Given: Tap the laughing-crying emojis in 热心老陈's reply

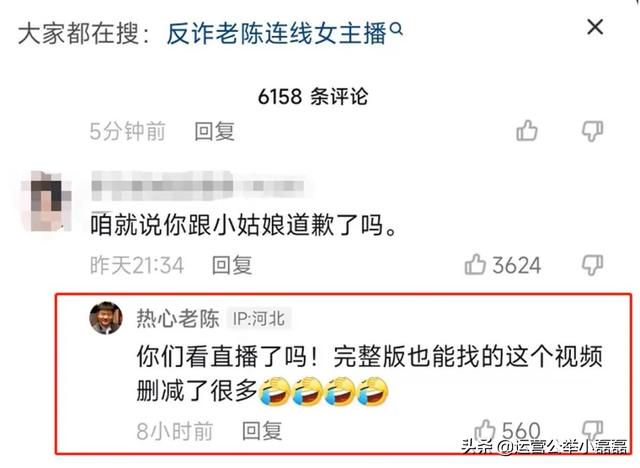Looking at the screenshot, I should pyautogui.click(x=324, y=392).
